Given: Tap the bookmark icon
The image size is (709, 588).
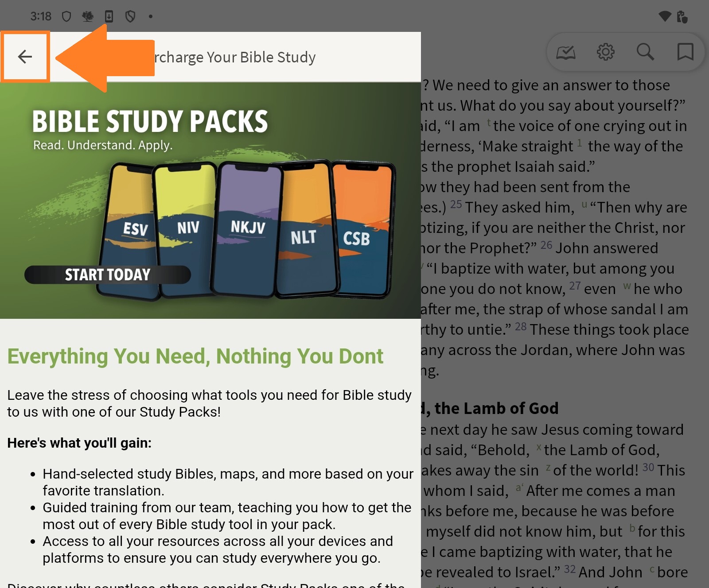Looking at the screenshot, I should [x=685, y=52].
